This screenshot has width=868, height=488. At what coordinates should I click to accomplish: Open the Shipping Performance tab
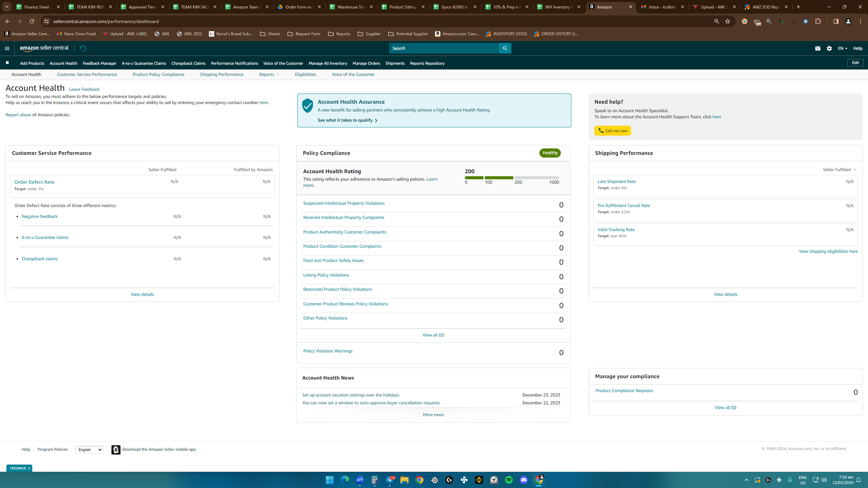tap(221, 75)
